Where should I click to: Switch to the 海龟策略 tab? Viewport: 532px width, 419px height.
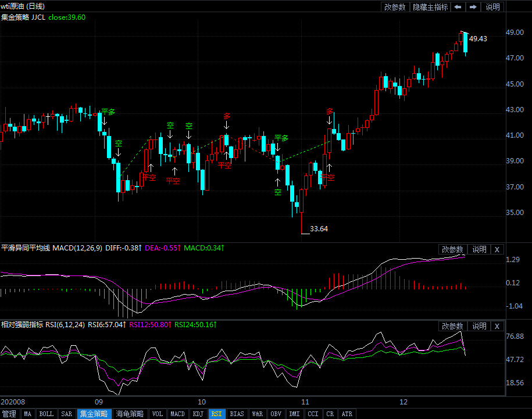click(129, 414)
